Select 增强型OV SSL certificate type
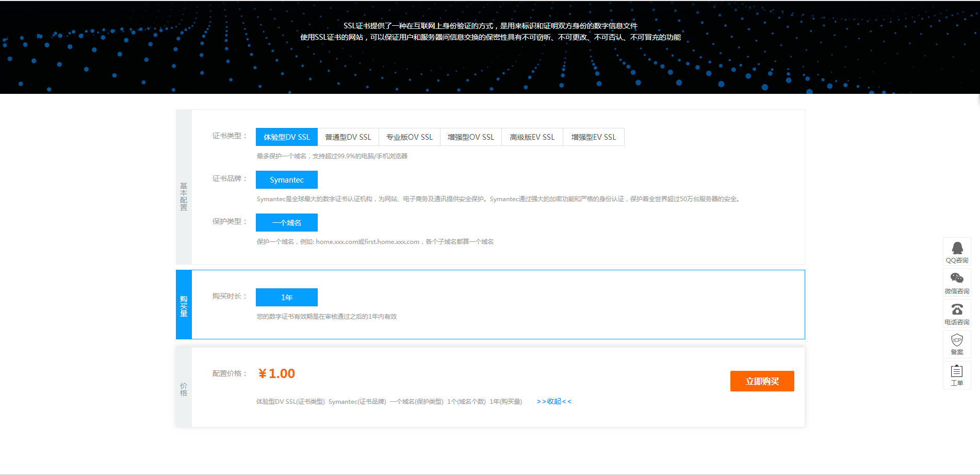This screenshot has height=475, width=980. (470, 137)
